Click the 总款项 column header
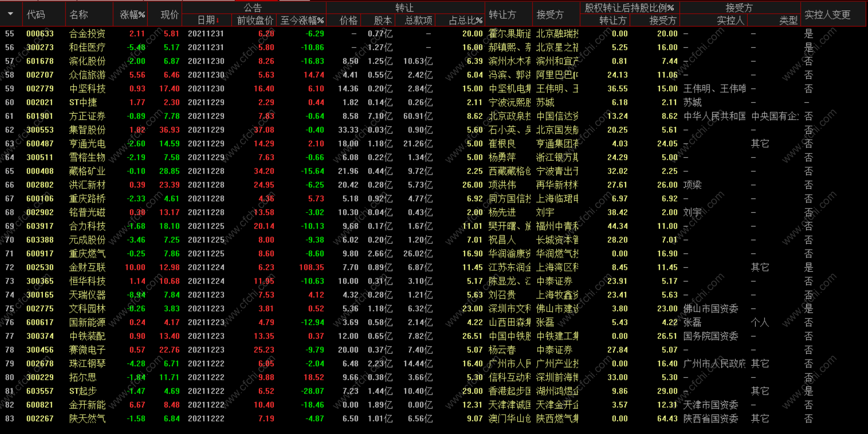868x434 pixels. [x=418, y=20]
